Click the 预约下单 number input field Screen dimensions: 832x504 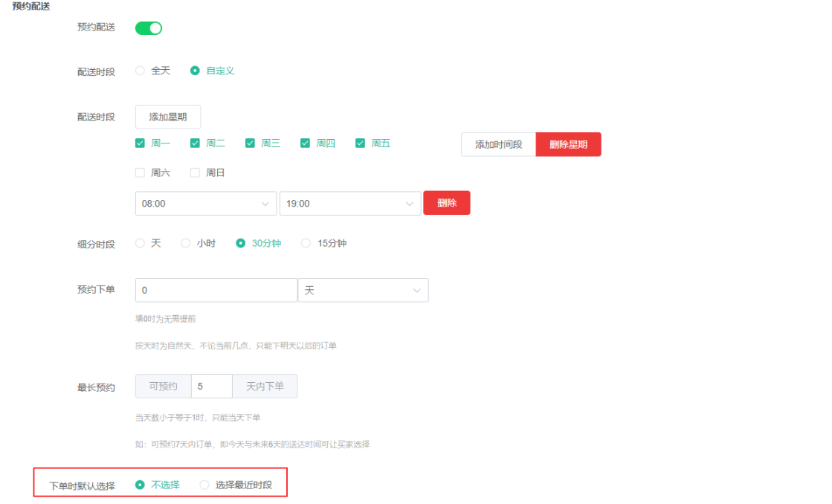click(216, 291)
